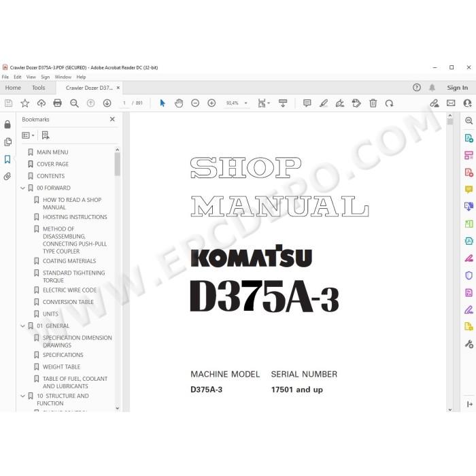Jump to the MAIN MENU bookmark

click(x=52, y=152)
